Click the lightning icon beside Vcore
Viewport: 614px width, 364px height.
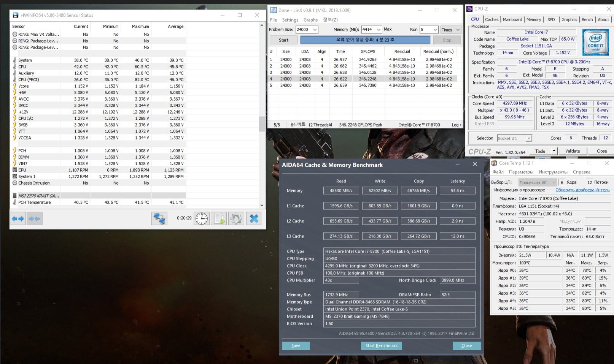coord(15,86)
